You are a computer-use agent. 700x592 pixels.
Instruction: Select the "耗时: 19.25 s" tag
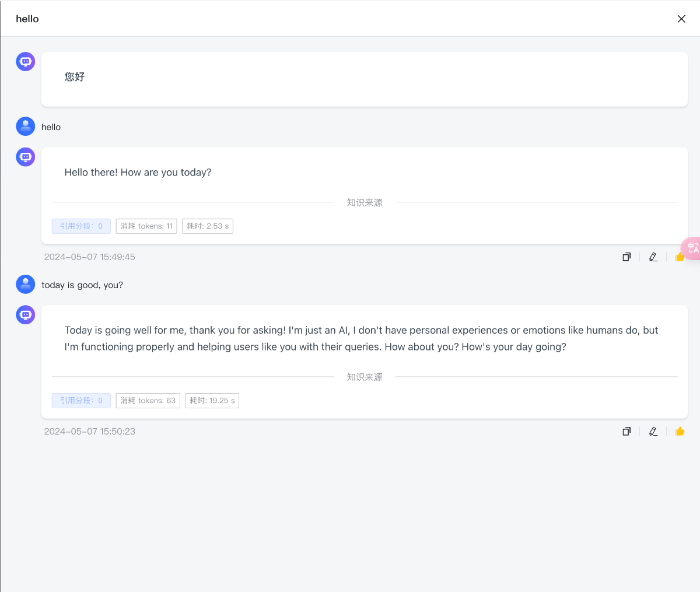pyautogui.click(x=212, y=401)
